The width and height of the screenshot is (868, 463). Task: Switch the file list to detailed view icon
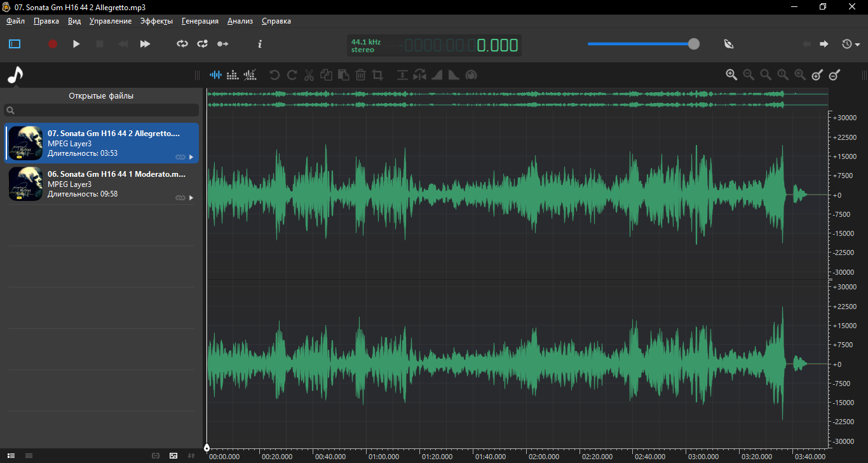point(11,455)
